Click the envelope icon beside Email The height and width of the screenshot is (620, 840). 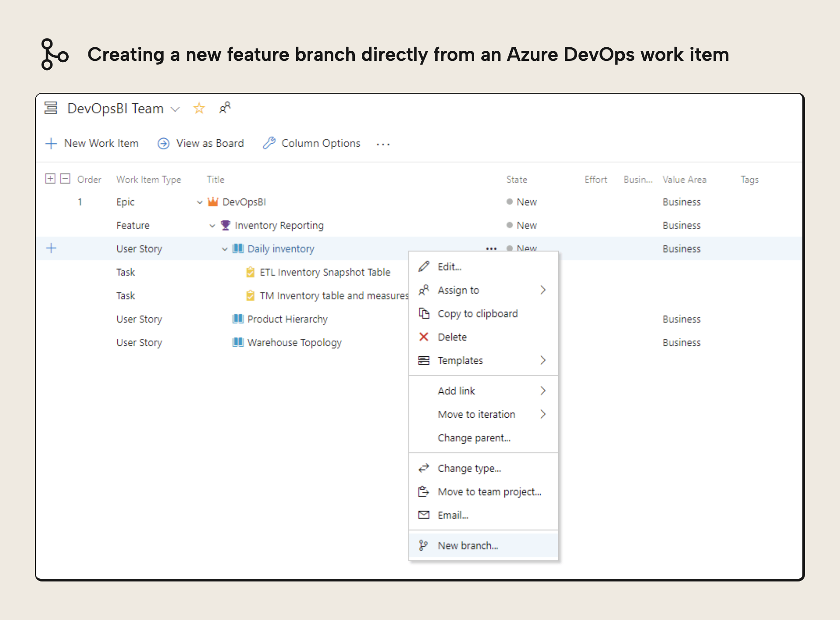tap(424, 515)
